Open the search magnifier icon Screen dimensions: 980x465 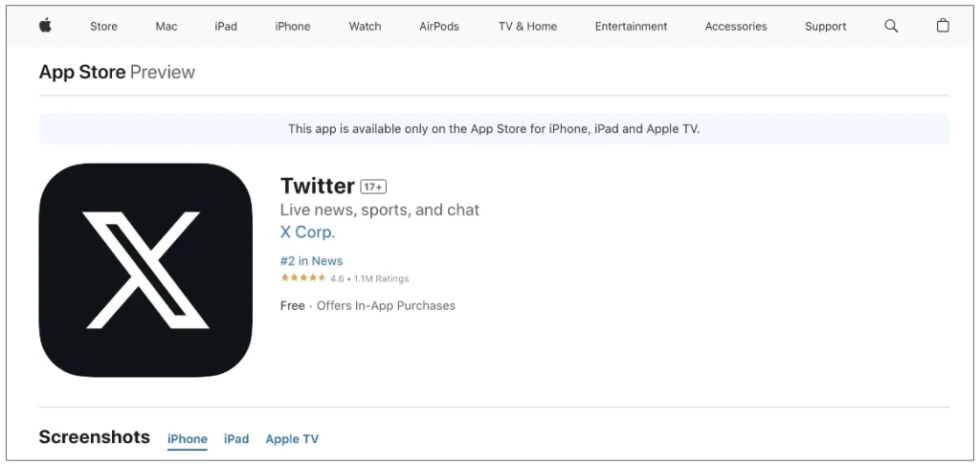891,26
